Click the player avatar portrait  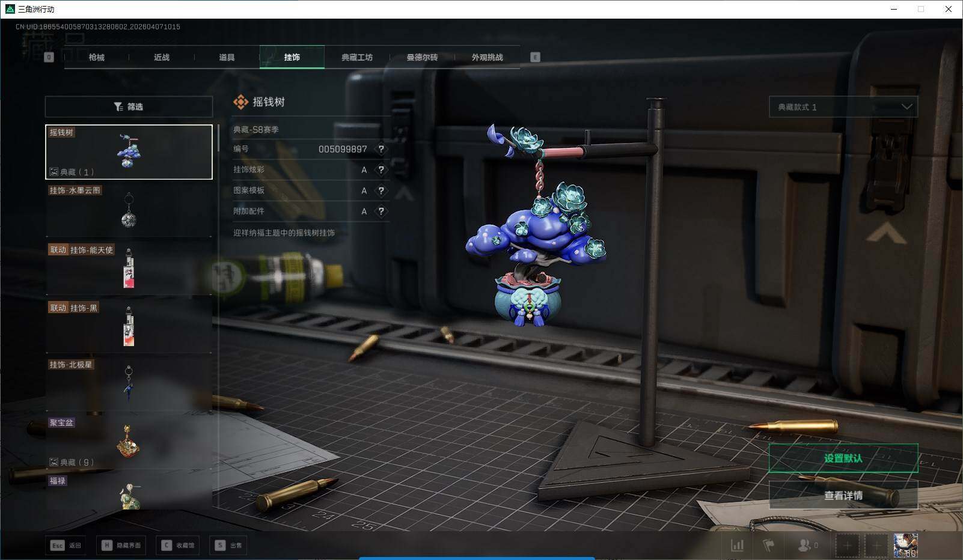(x=905, y=546)
